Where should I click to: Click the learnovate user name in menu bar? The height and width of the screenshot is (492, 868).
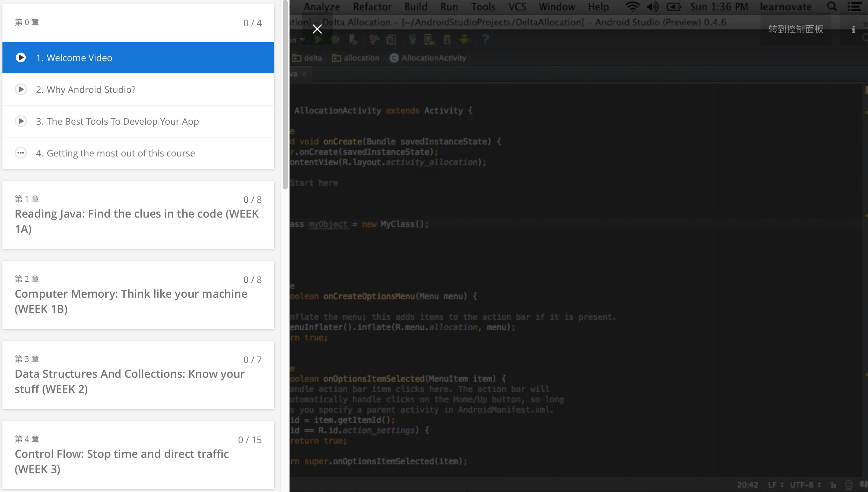[x=786, y=7]
